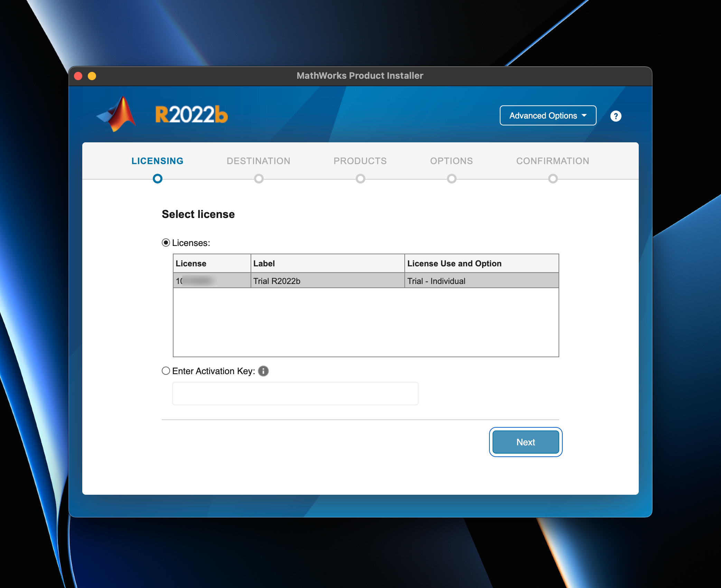Switch to the DESTINATION tab
721x588 pixels.
pos(259,161)
